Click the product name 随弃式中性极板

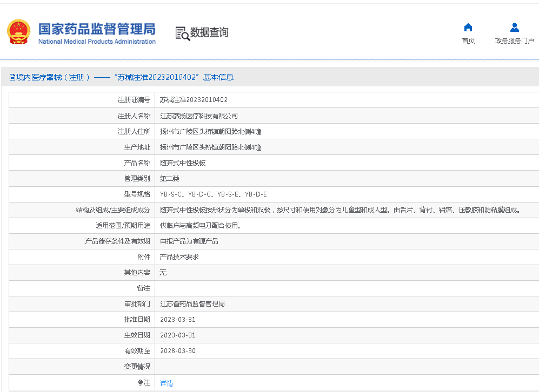[183, 163]
